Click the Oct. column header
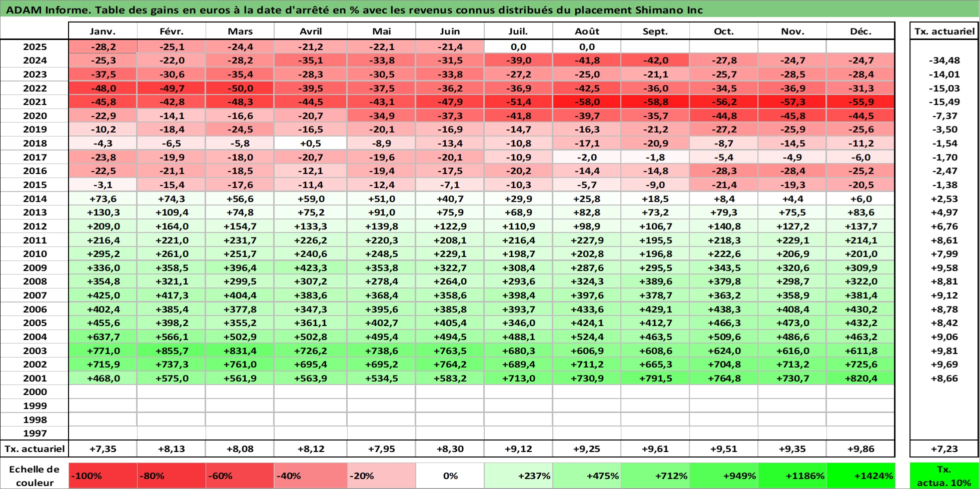Viewport: 980px width, 489px height. 724,31
